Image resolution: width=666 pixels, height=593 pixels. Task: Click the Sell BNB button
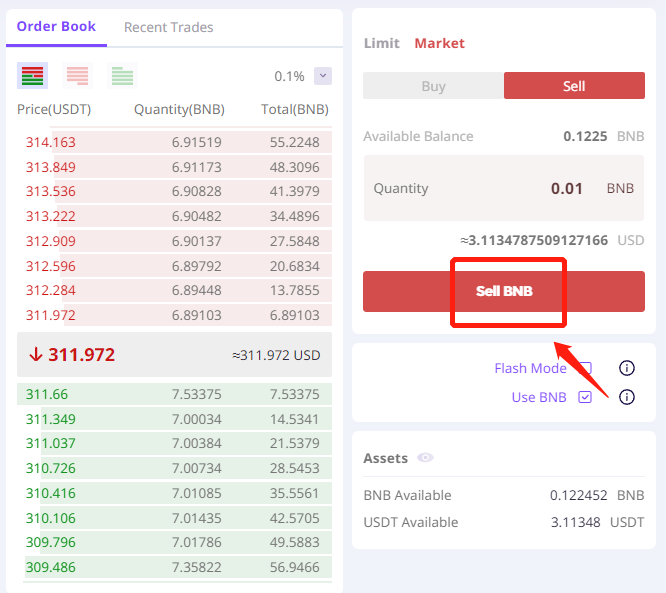[x=504, y=291]
